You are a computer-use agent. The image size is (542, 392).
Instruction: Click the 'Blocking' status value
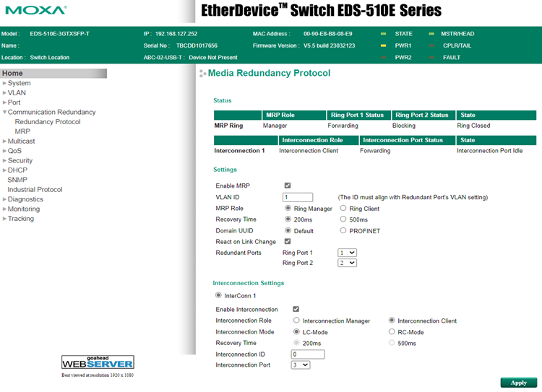coord(404,126)
